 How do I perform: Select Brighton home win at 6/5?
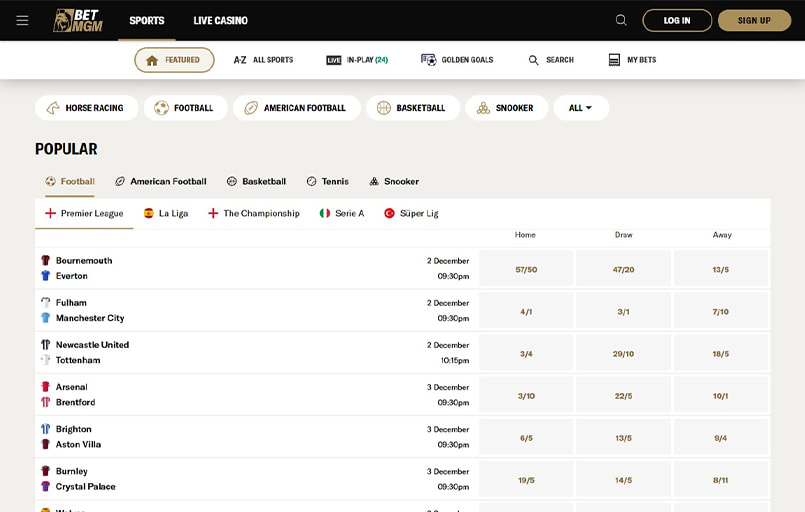tap(526, 437)
